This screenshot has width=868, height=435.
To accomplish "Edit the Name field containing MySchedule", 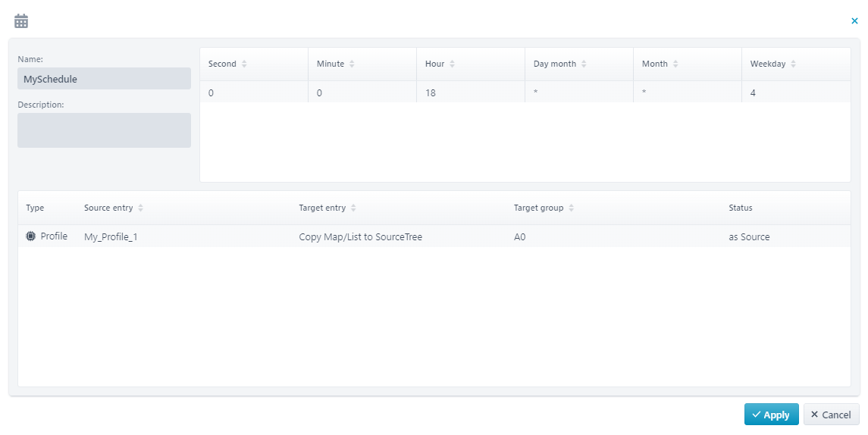I will tap(104, 79).
